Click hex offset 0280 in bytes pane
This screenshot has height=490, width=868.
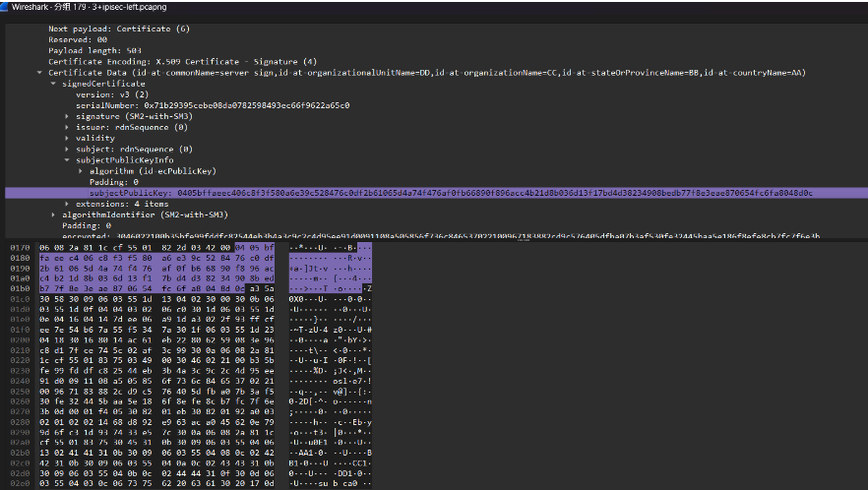tap(21, 422)
